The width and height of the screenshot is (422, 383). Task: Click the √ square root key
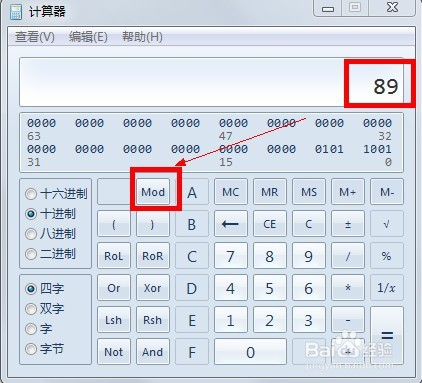click(387, 224)
